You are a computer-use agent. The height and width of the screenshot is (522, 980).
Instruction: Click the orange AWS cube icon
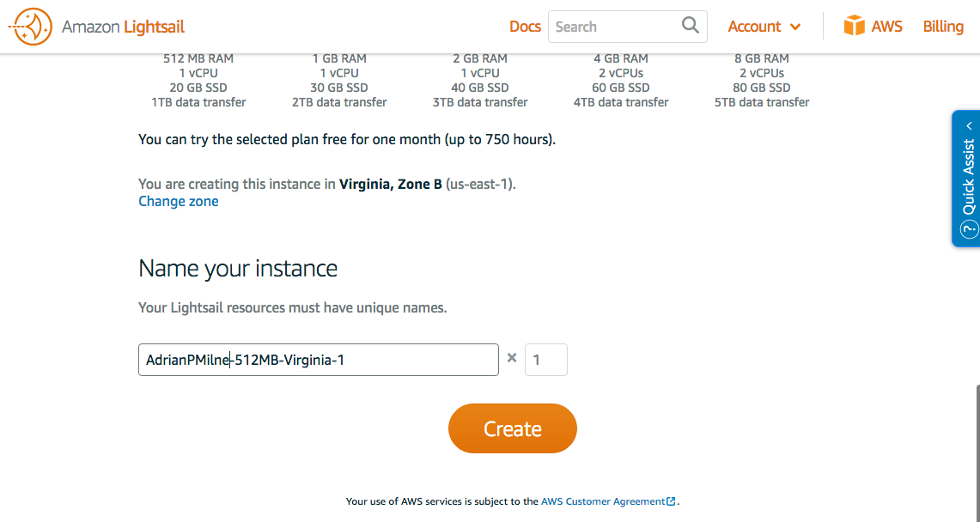854,26
